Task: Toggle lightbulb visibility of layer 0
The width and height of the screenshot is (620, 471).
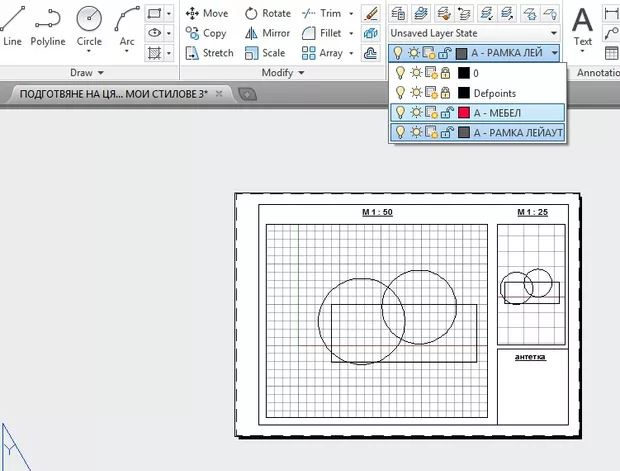Action: (400, 73)
